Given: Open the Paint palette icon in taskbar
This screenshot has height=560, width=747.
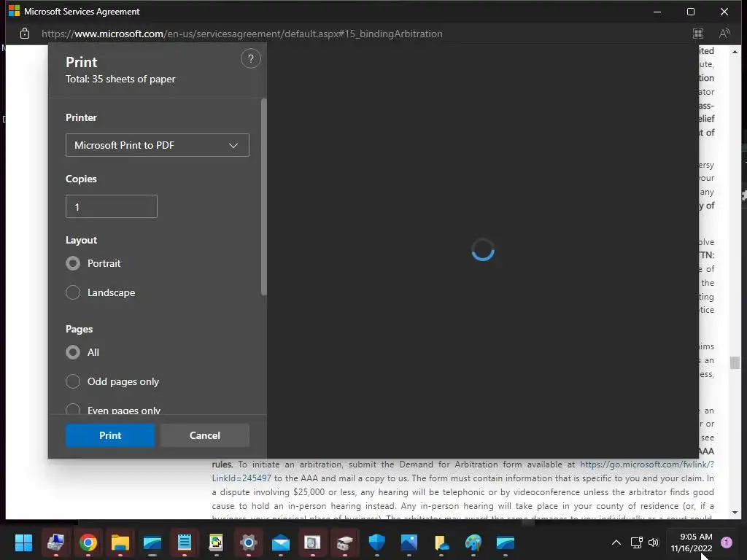Looking at the screenshot, I should 473,542.
